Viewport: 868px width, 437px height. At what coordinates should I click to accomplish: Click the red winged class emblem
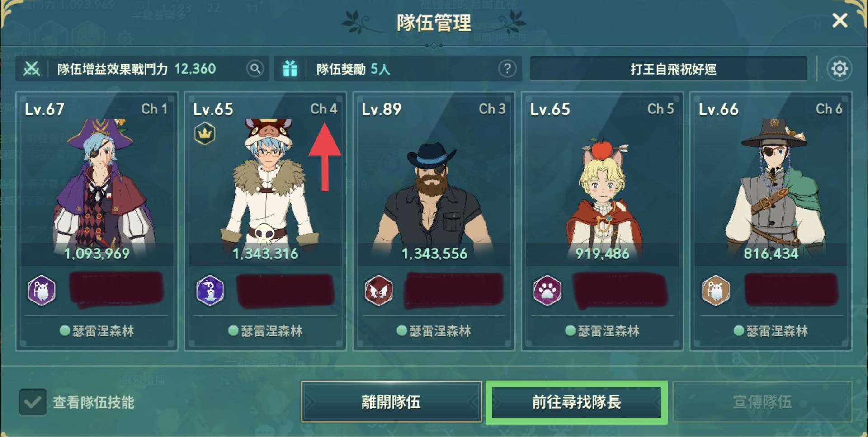coord(379,290)
